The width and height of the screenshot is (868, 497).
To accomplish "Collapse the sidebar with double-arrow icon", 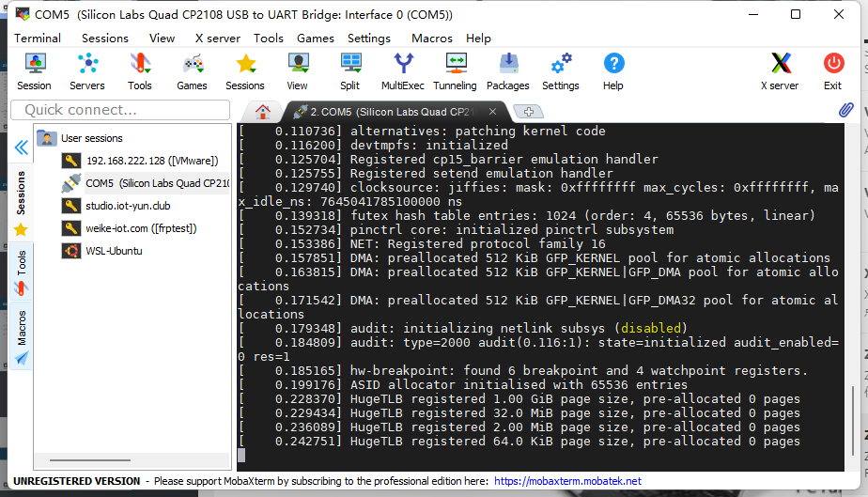I will tap(21, 148).
